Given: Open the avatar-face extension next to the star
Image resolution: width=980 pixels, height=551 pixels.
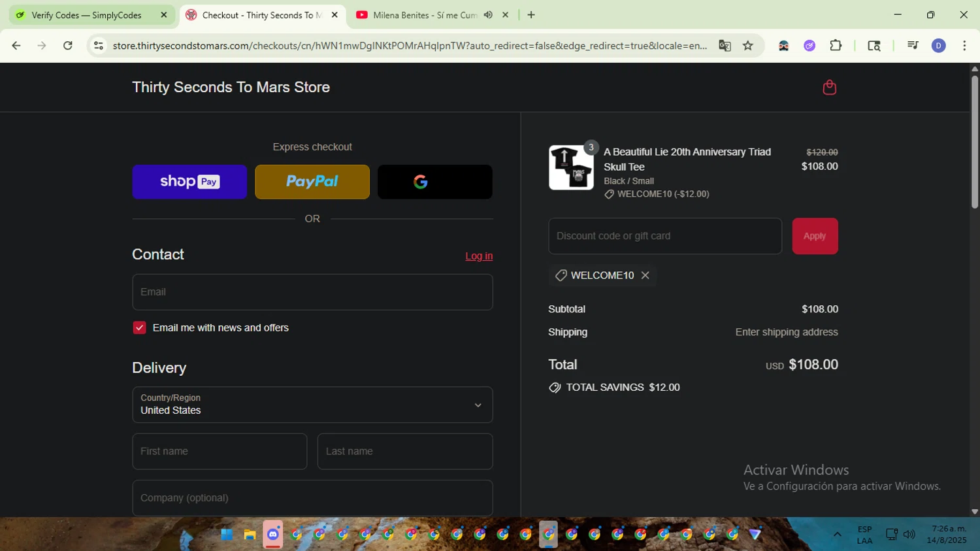Looking at the screenshot, I should pos(783,46).
